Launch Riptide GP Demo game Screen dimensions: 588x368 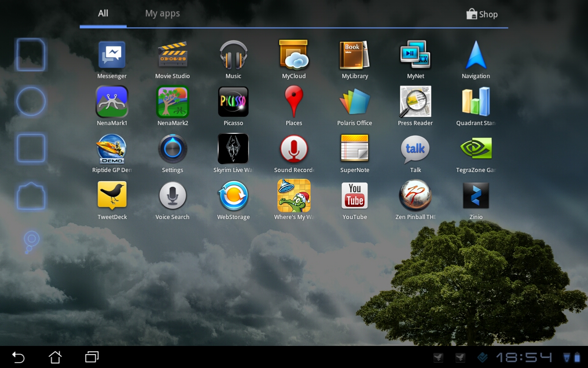click(112, 153)
